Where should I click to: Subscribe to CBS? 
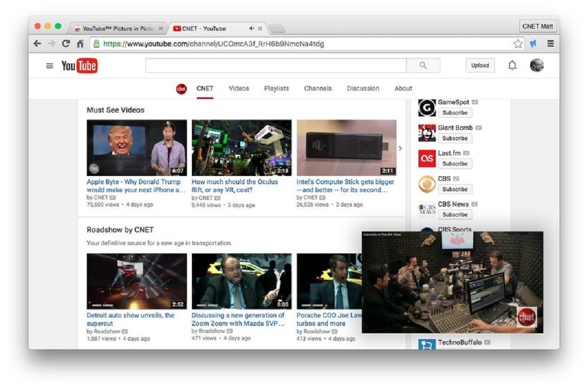455,189
